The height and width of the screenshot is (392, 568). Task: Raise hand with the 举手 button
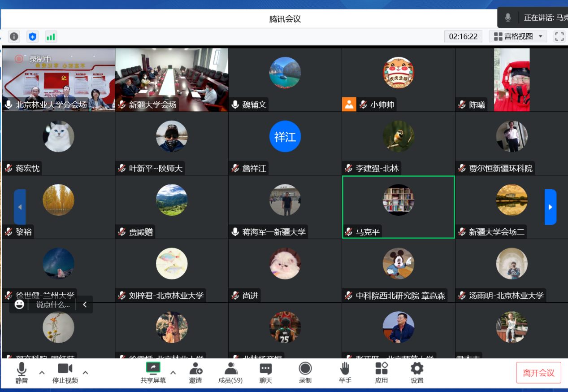345,373
